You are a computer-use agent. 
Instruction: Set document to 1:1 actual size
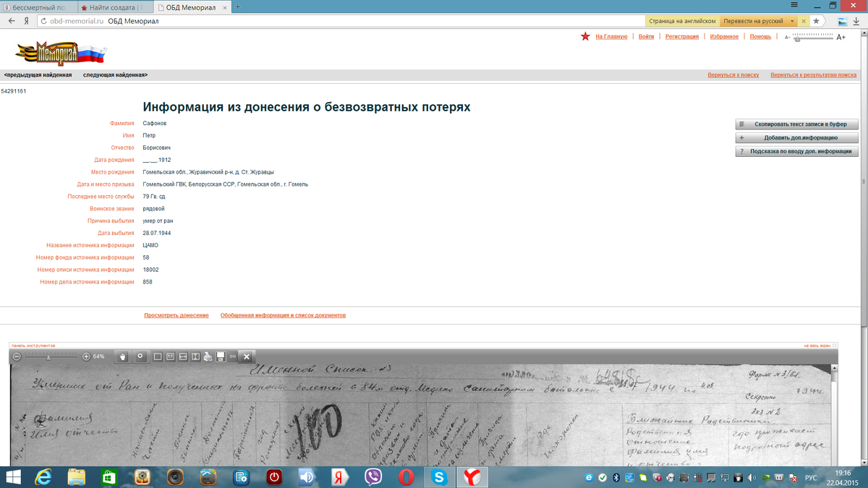[x=171, y=356]
